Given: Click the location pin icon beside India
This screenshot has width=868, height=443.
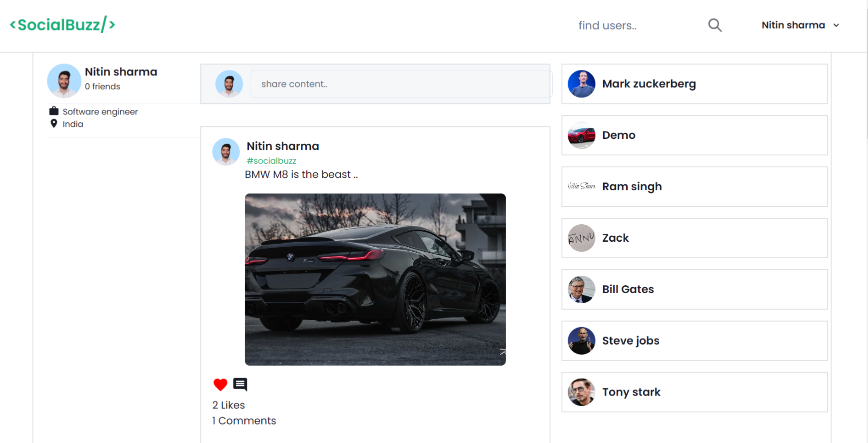Looking at the screenshot, I should [54, 123].
